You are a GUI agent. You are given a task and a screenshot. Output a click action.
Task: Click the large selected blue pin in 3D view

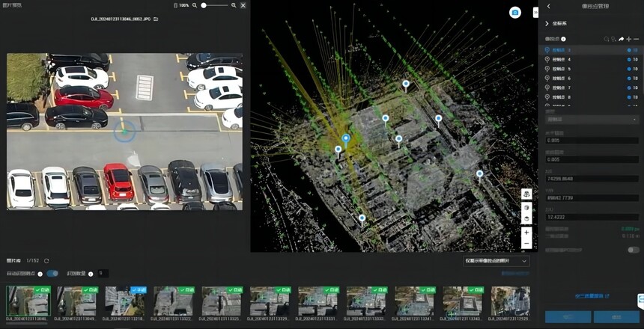[346, 140]
